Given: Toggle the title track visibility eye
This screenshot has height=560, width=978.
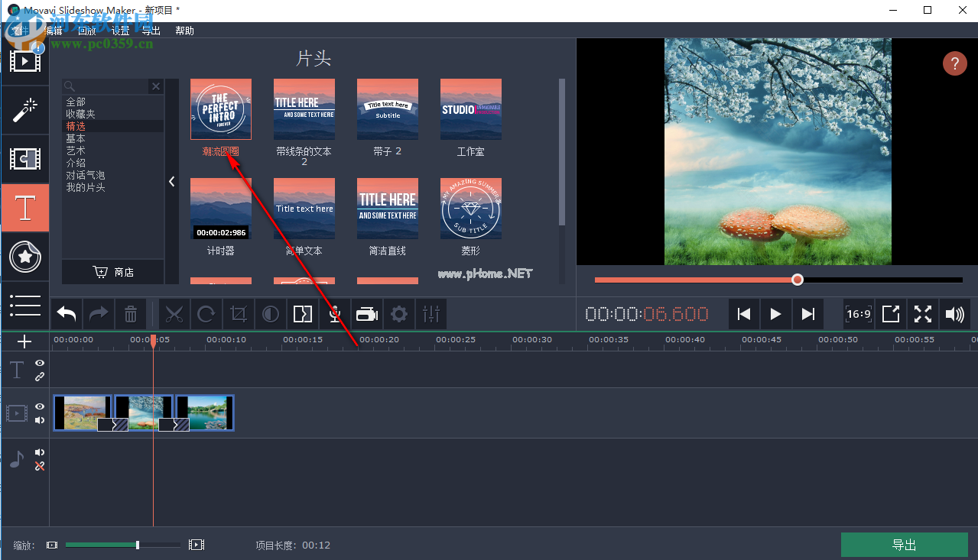Looking at the screenshot, I should 39,363.
